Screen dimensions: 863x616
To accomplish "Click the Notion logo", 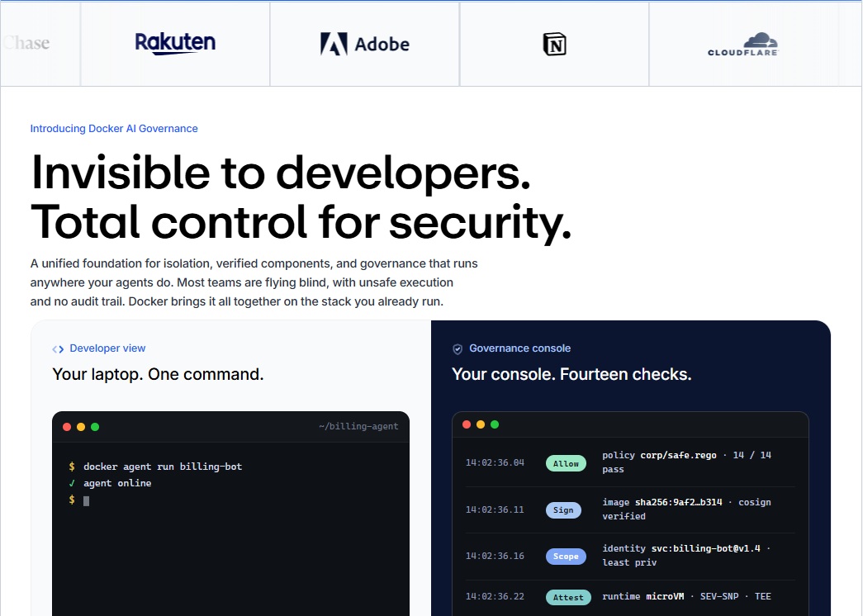I will (554, 44).
